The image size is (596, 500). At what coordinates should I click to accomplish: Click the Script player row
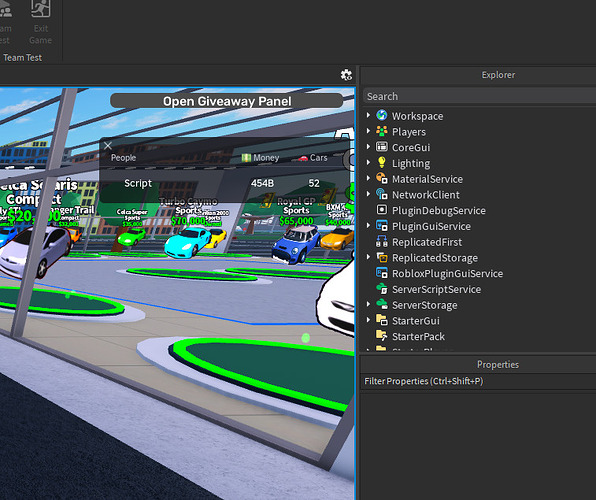coord(224,184)
